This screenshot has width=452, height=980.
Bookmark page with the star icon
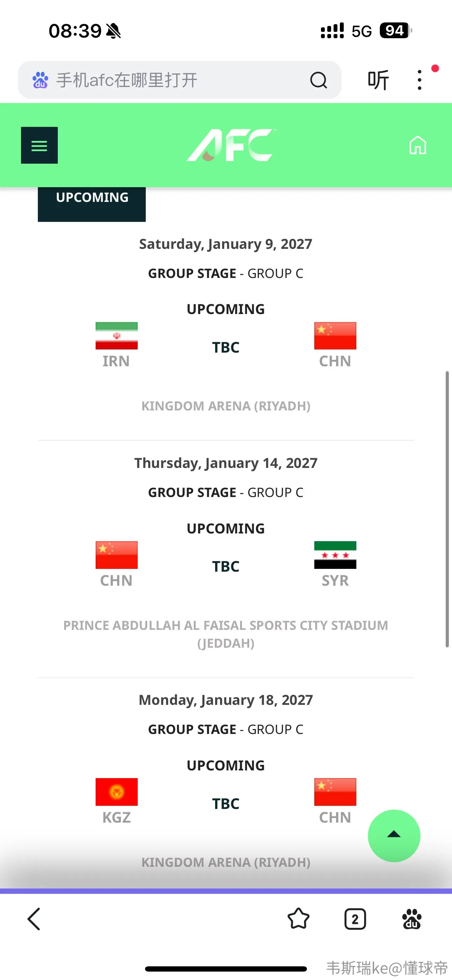[298, 919]
